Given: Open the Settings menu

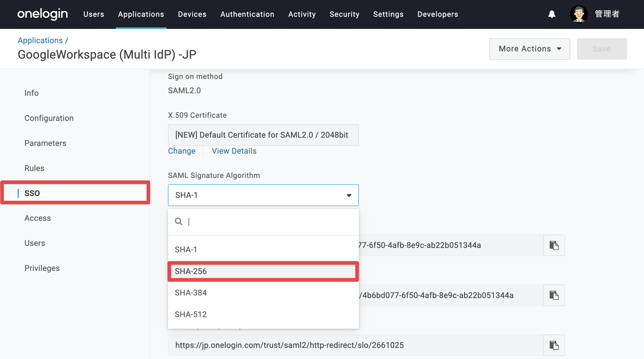Looking at the screenshot, I should [388, 14].
